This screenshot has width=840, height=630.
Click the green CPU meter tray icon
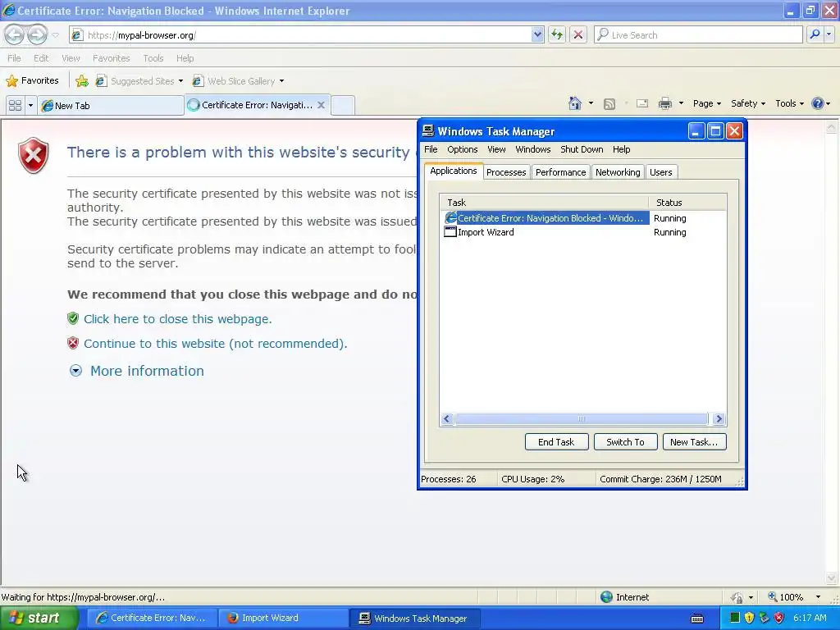point(734,618)
